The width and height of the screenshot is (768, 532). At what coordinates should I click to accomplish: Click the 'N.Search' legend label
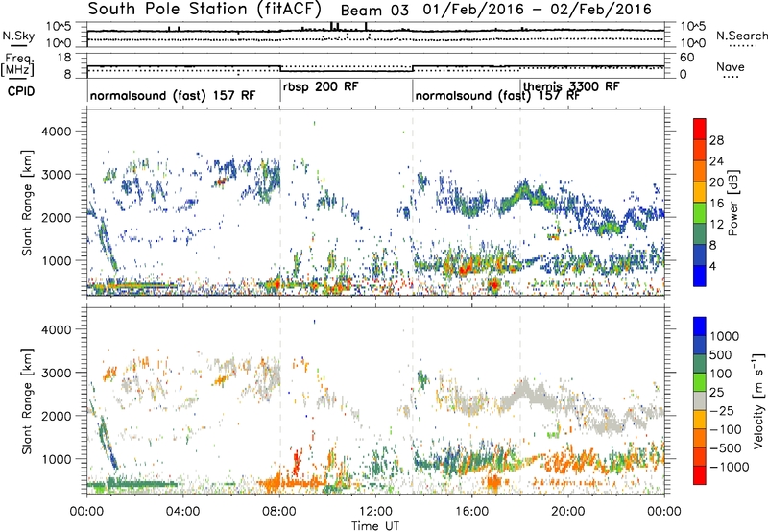click(742, 36)
